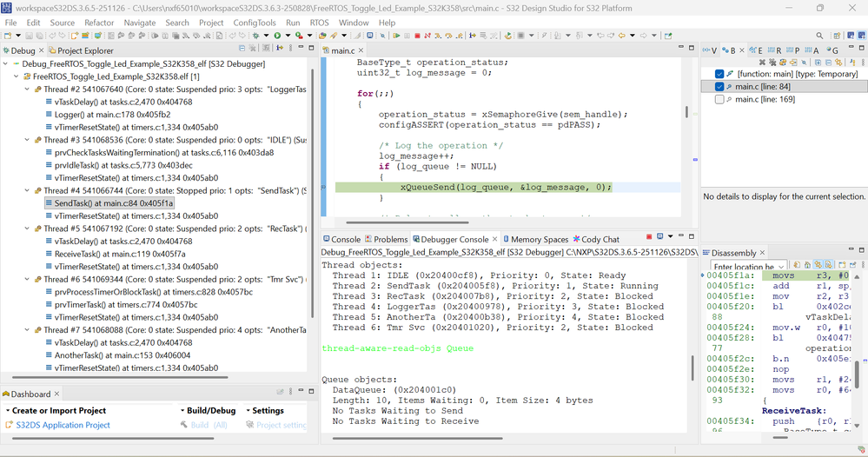Open the Cody Chat tab

point(596,239)
